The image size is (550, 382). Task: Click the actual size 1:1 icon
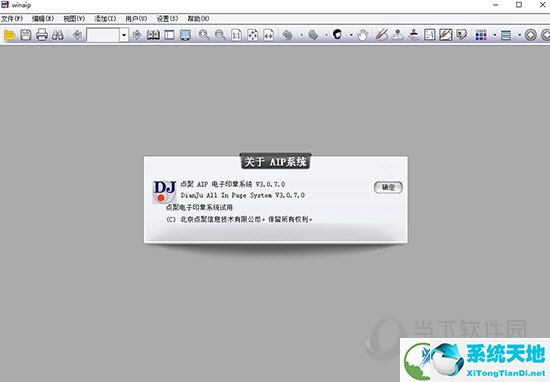236,35
